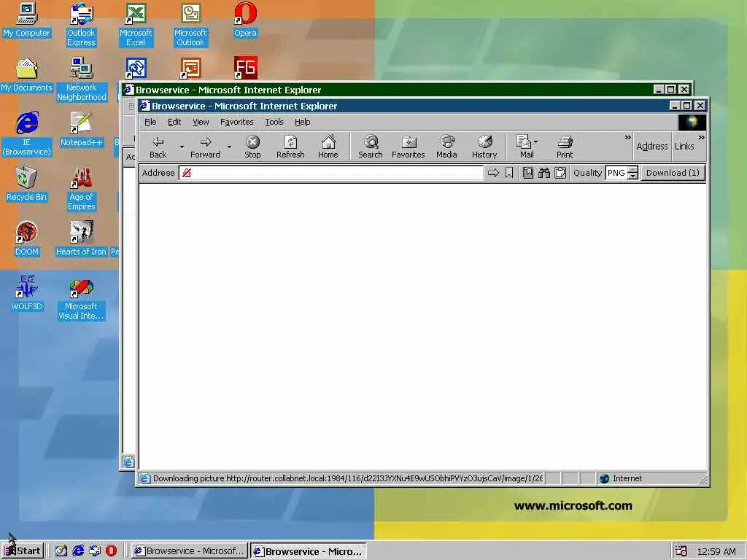747x560 pixels.
Task: Select the FG desktop icon
Action: 245,68
